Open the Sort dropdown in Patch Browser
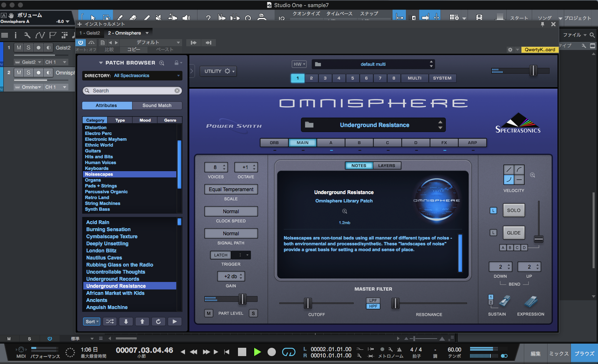Screen dimensions: 598x364 tap(92, 322)
